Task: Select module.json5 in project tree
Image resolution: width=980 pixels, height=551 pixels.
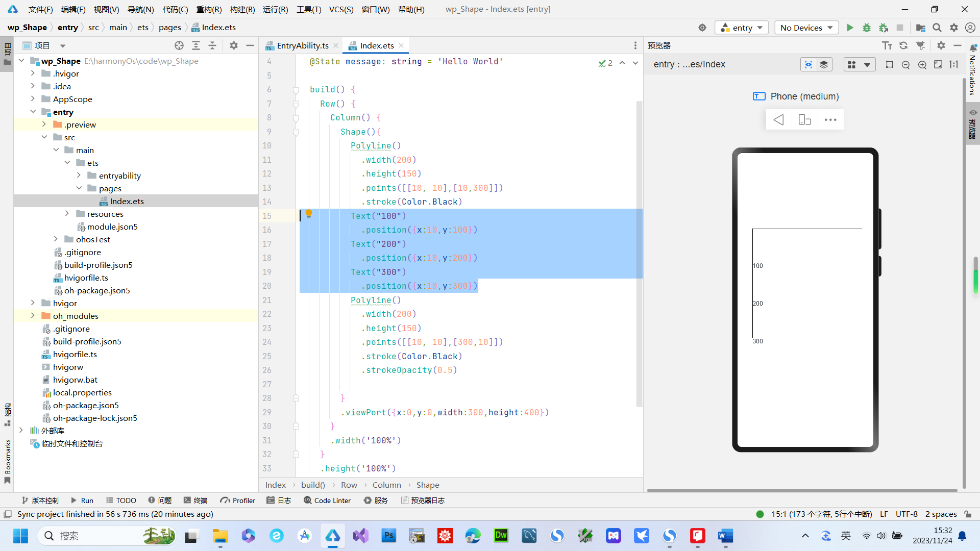Action: (x=112, y=227)
